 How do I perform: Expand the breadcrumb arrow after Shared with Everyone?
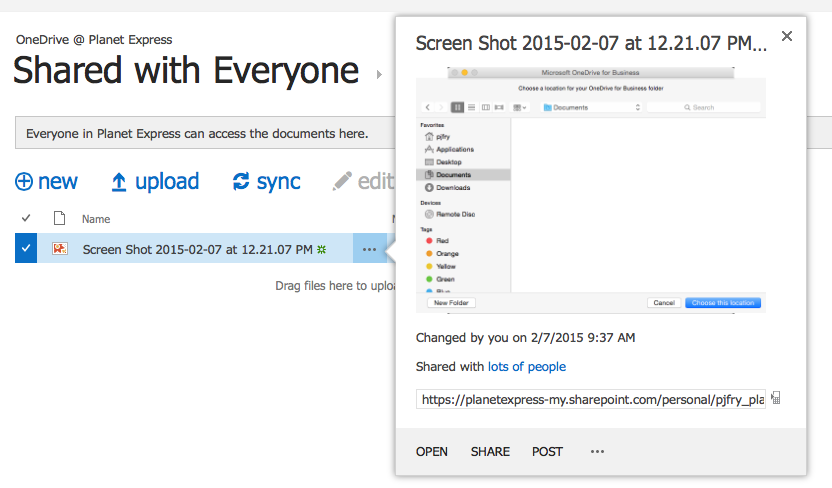(379, 74)
